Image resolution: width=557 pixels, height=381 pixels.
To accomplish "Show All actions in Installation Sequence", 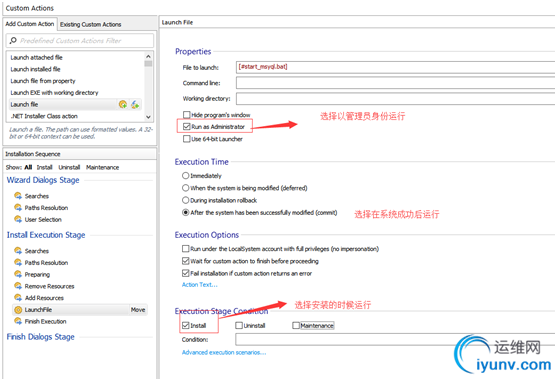I will 28,167.
